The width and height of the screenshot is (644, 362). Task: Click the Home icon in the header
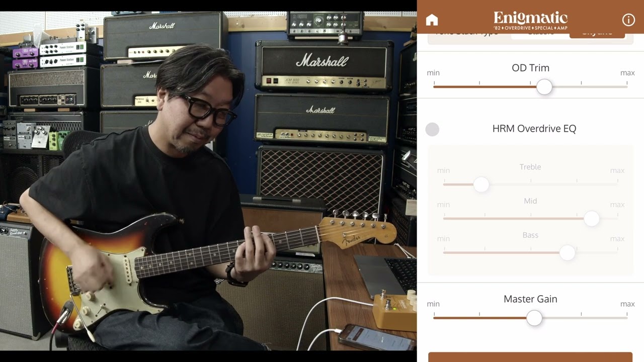coord(432,20)
